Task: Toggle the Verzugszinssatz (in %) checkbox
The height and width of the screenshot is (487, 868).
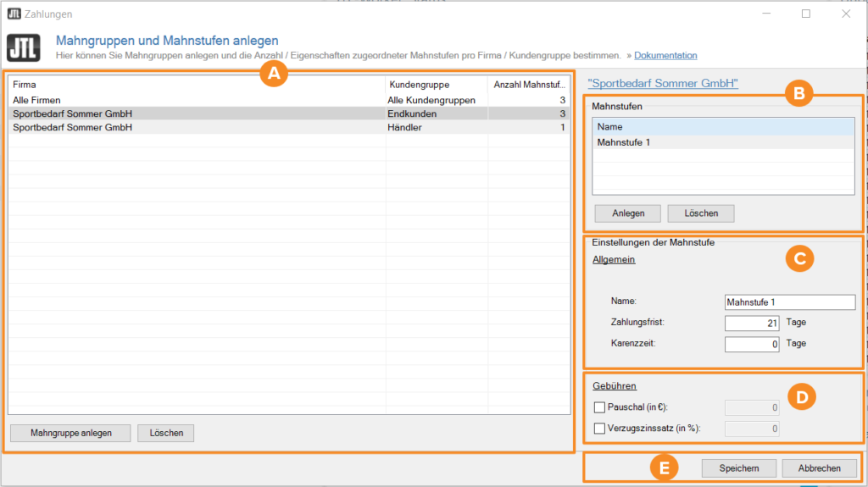Action: click(600, 429)
